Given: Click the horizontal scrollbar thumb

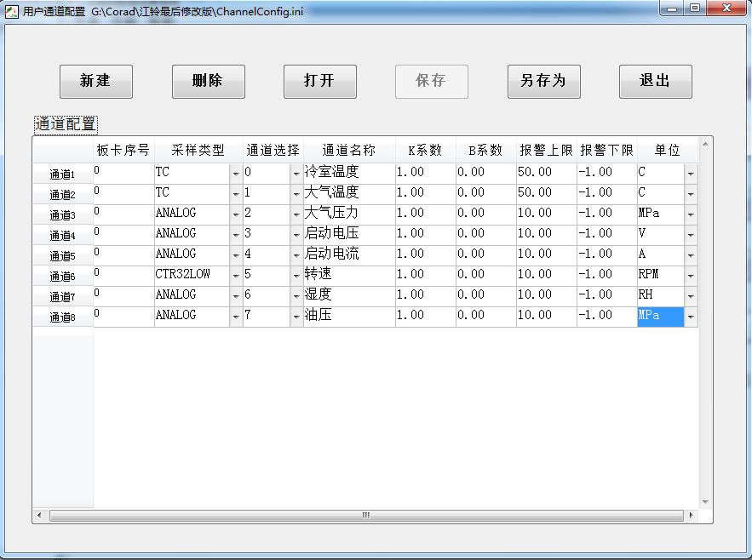Looking at the screenshot, I should [x=366, y=516].
